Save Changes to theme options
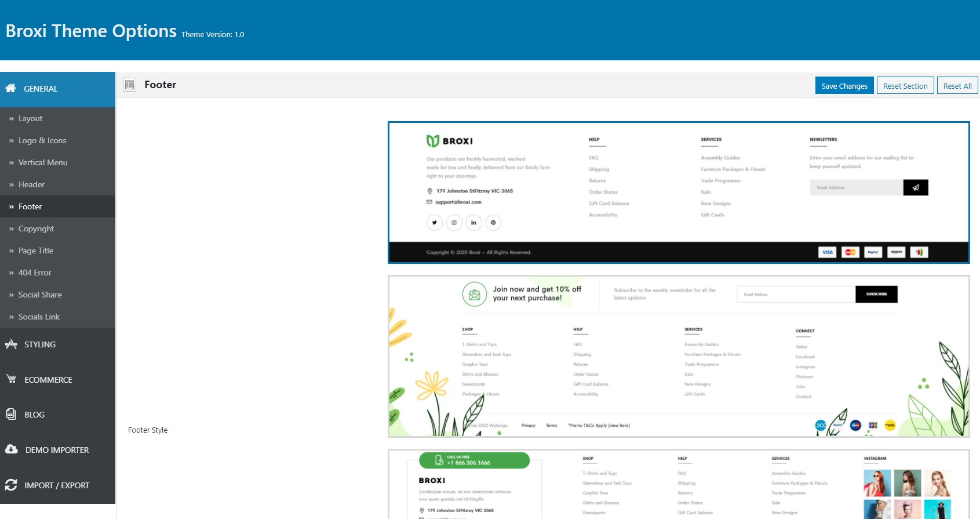The width and height of the screenshot is (980, 519). 844,86
